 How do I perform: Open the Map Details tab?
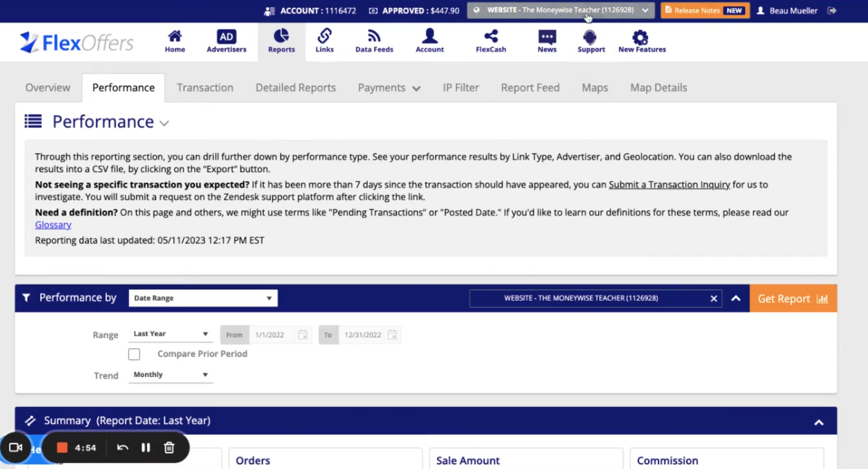click(658, 88)
